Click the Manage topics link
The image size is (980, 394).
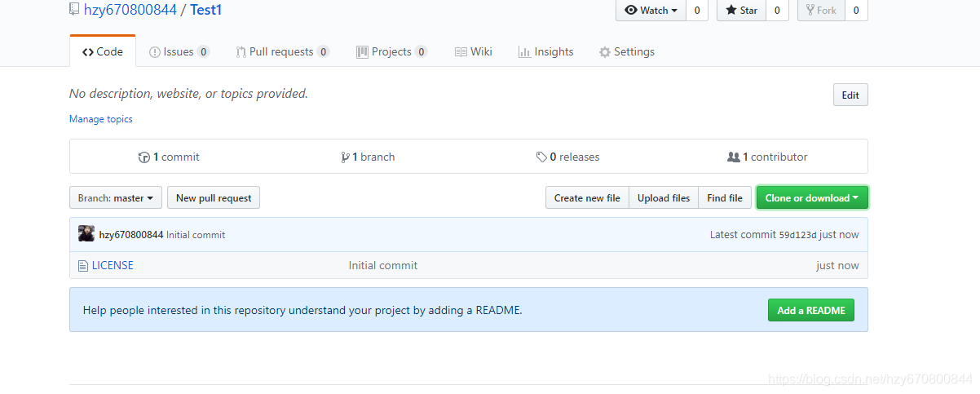101,119
